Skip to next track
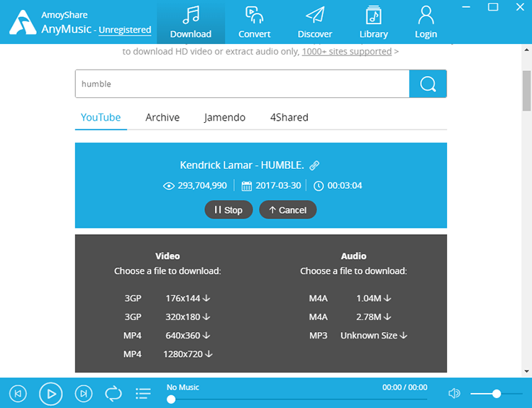The image size is (532, 408). pyautogui.click(x=84, y=394)
